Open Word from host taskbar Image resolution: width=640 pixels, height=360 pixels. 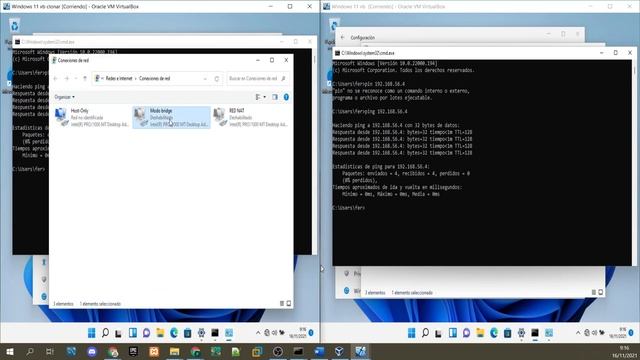click(x=319, y=351)
